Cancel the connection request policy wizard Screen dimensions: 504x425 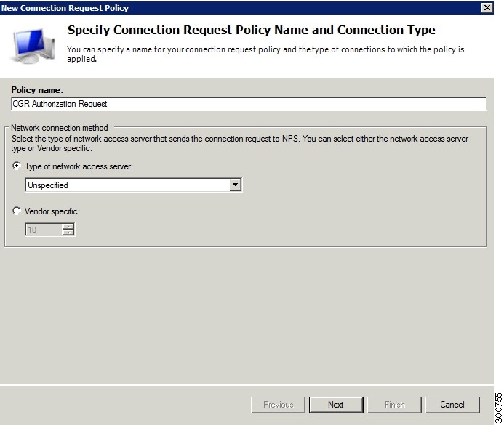[x=452, y=405]
